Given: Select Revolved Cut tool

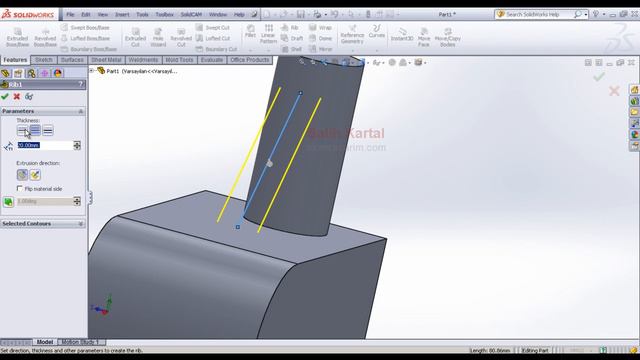Looking at the screenshot, I should 181,38.
